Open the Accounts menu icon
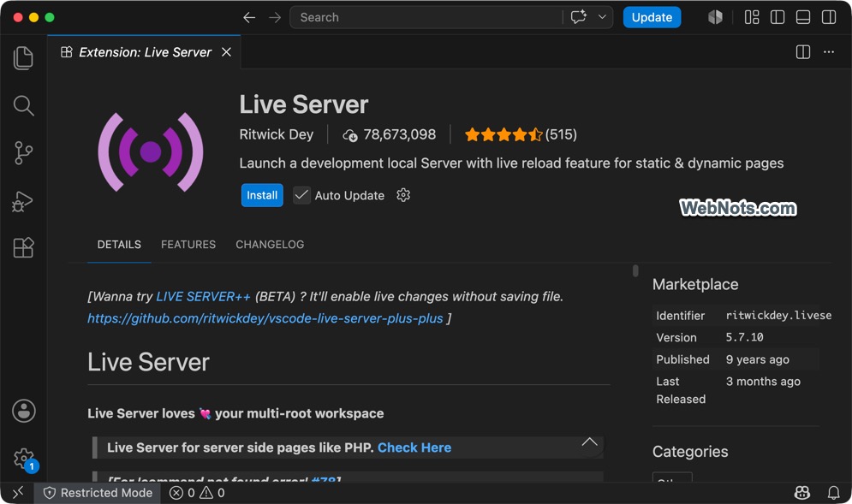Viewport: 852px width, 504px height. pyautogui.click(x=24, y=411)
